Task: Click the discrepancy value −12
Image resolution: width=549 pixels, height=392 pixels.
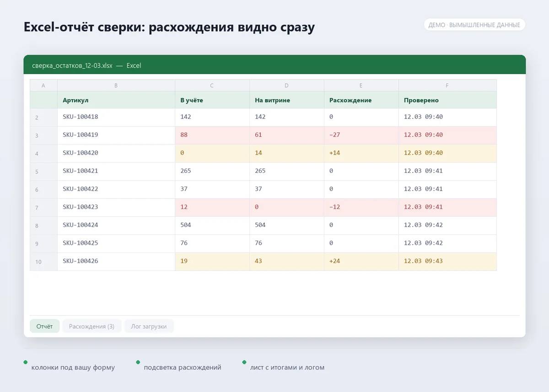Action: click(361, 207)
